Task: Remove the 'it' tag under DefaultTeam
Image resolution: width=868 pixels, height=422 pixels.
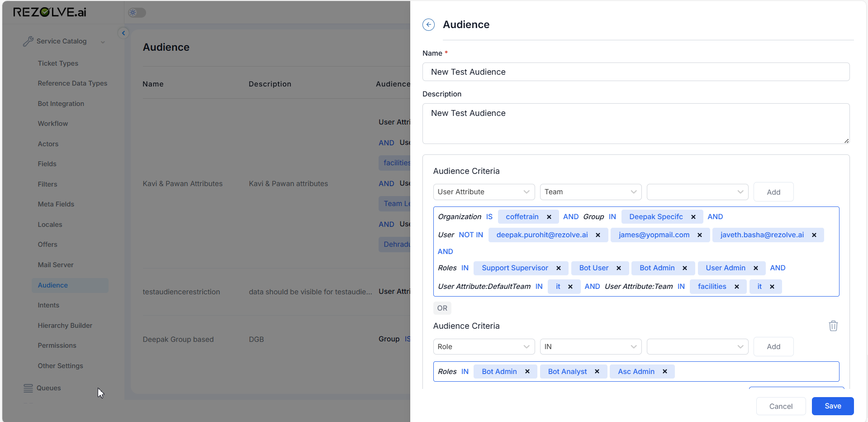Action: point(570,287)
